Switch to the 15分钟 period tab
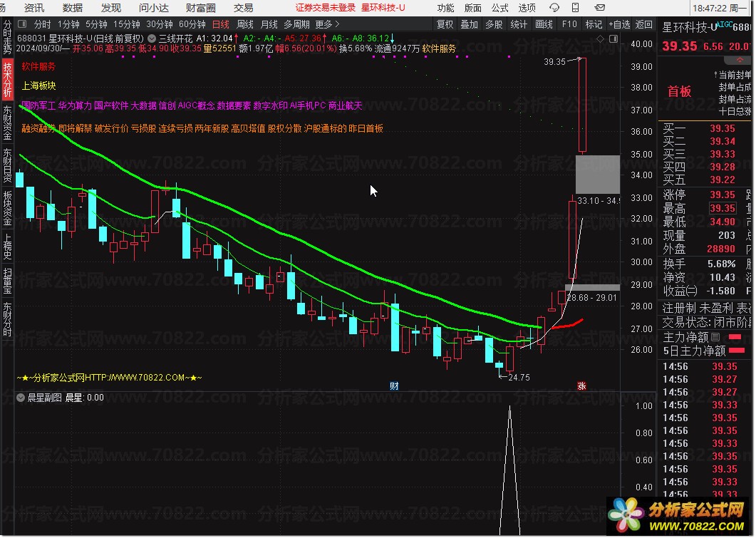Image resolution: width=756 pixels, height=538 pixels. pos(127,24)
